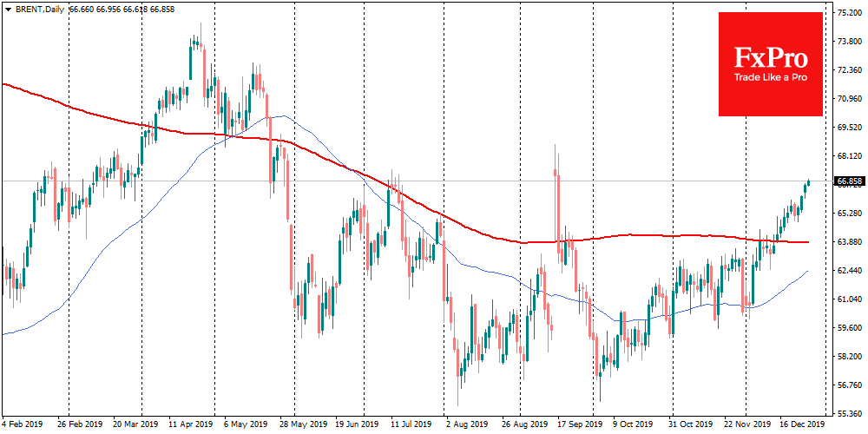Select the 55.360 price axis label

[850, 413]
